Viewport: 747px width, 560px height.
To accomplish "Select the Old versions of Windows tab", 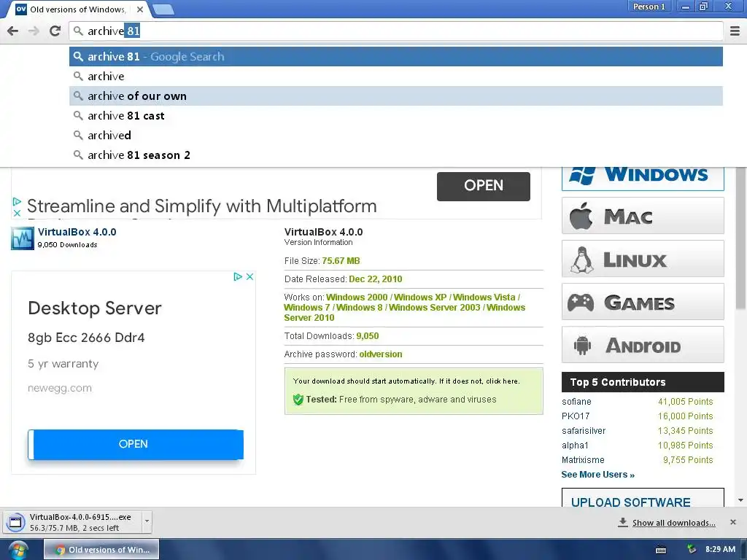I will [77, 9].
